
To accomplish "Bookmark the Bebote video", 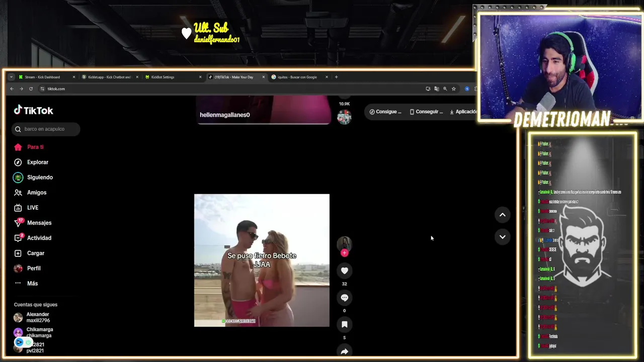I will click(x=344, y=324).
